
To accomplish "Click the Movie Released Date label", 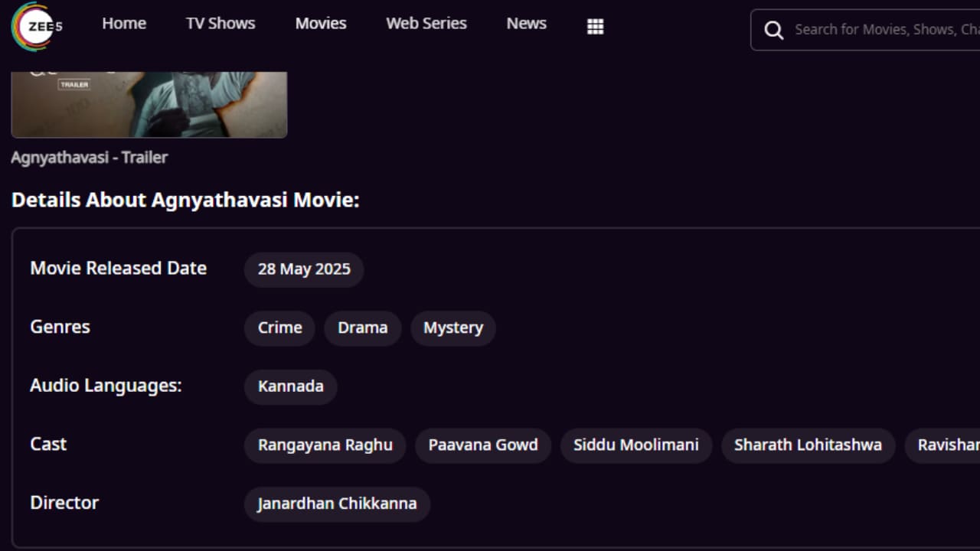I will tap(119, 269).
